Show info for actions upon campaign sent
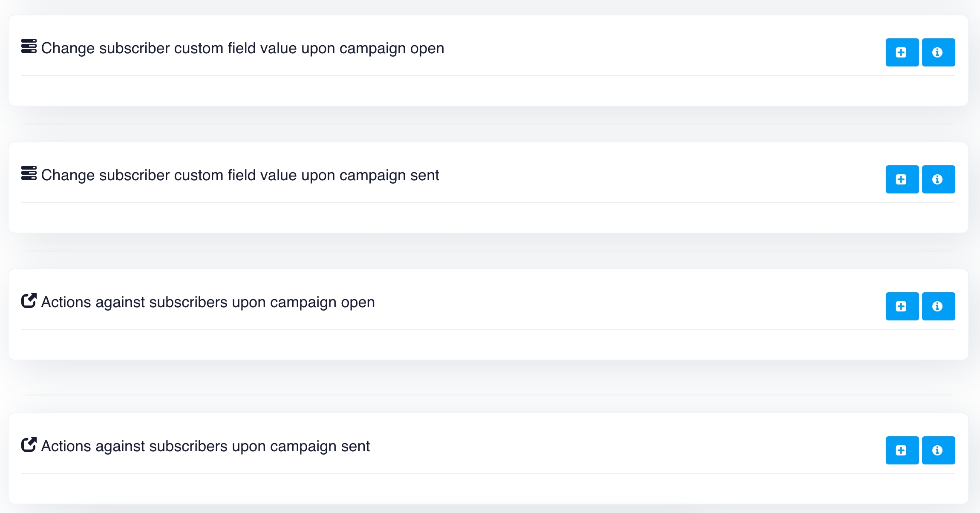 pos(938,450)
